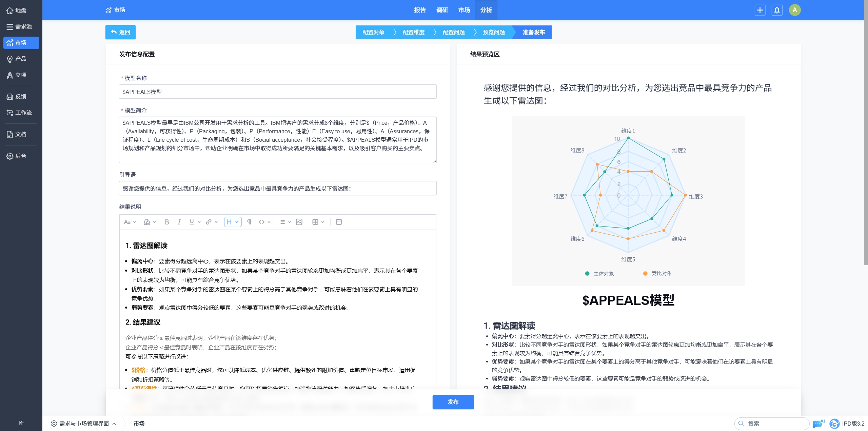Open the font size Aa dropdown

coord(130,222)
